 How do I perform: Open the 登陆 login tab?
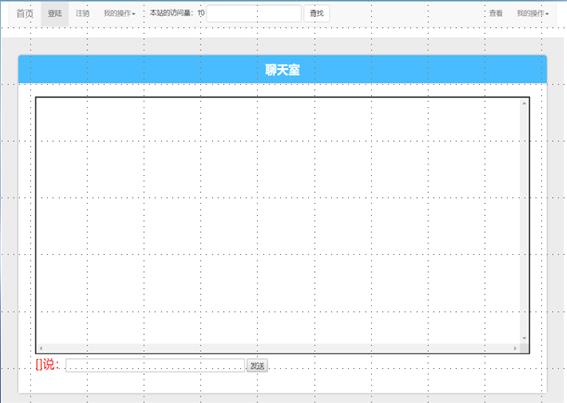55,13
